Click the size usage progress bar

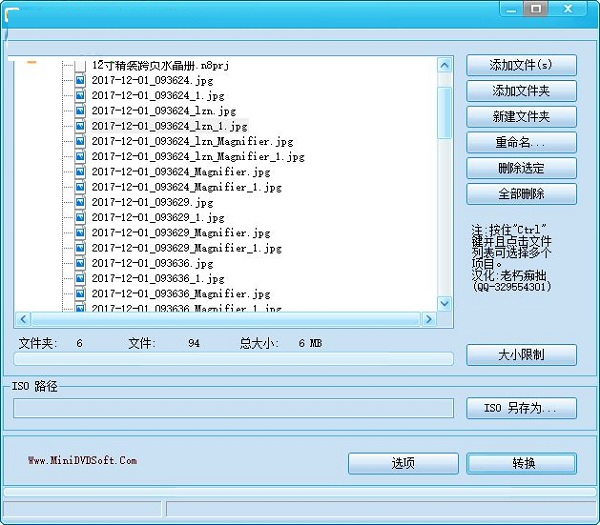coord(233,359)
